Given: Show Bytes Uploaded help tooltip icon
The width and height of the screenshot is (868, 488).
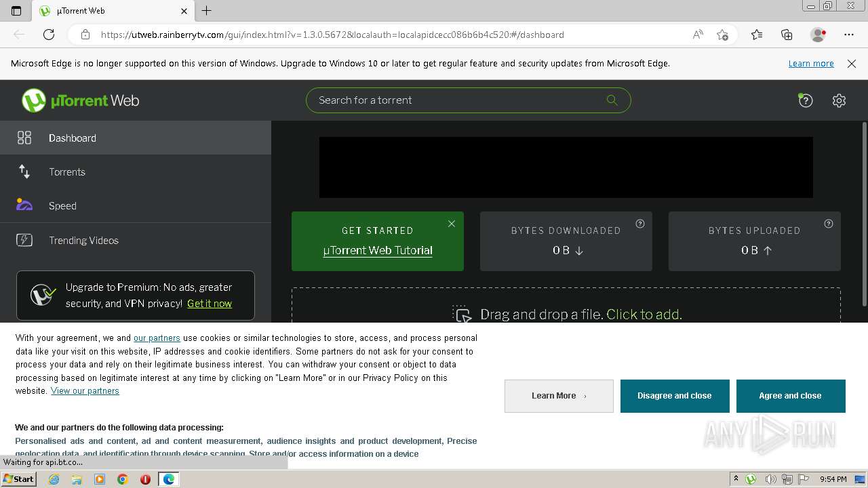Looking at the screenshot, I should (829, 224).
